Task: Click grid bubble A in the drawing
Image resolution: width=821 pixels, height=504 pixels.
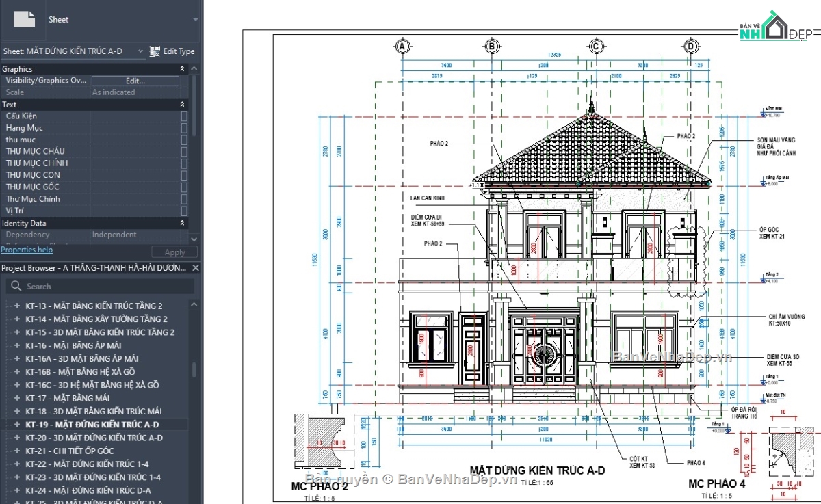Action: (402, 47)
